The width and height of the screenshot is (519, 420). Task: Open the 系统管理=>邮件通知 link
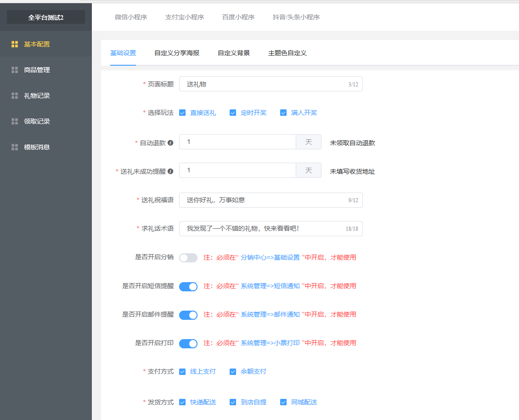(270, 314)
